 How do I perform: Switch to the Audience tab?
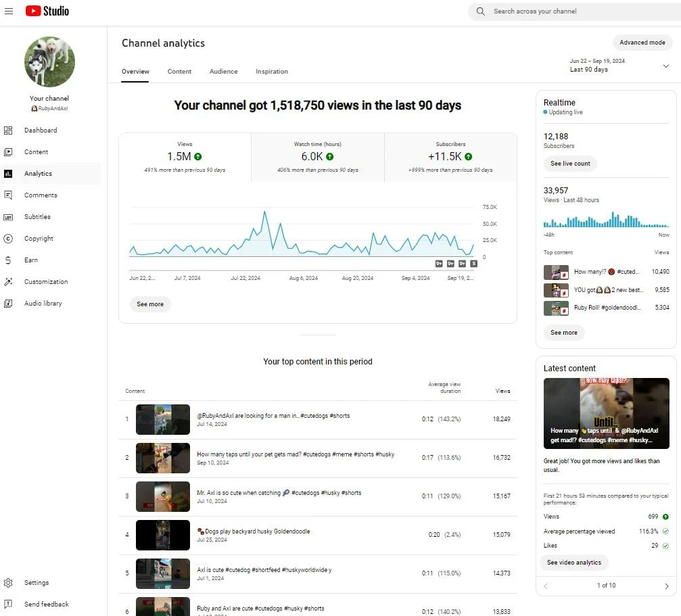pyautogui.click(x=224, y=72)
